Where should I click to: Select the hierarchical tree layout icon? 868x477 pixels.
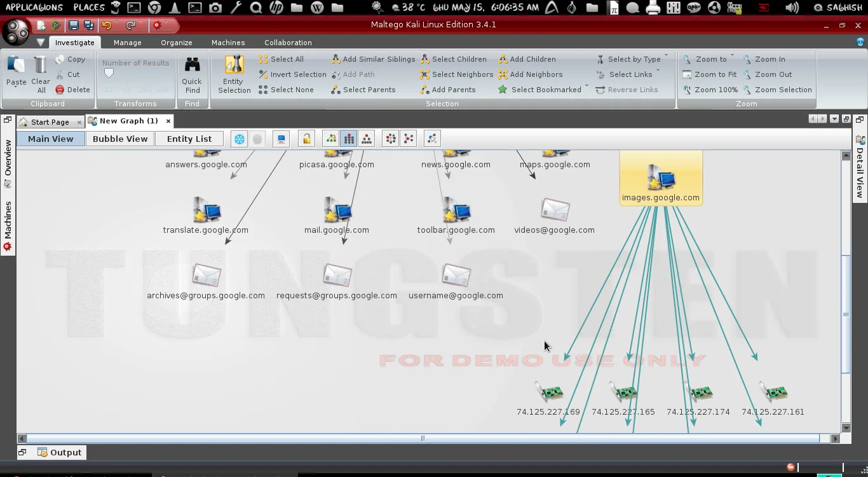click(x=330, y=139)
